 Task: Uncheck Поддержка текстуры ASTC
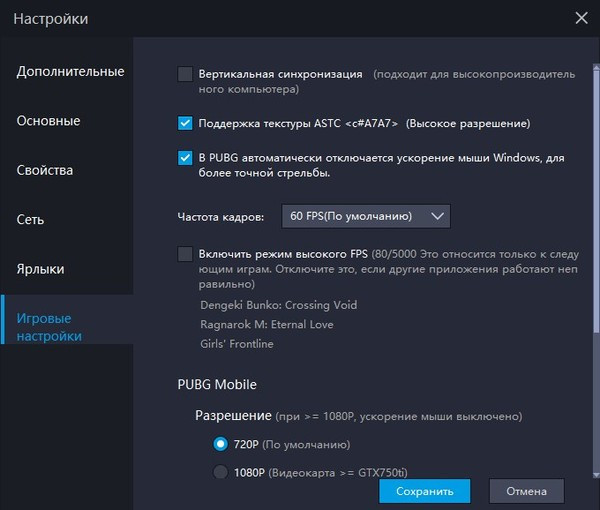coord(185,124)
